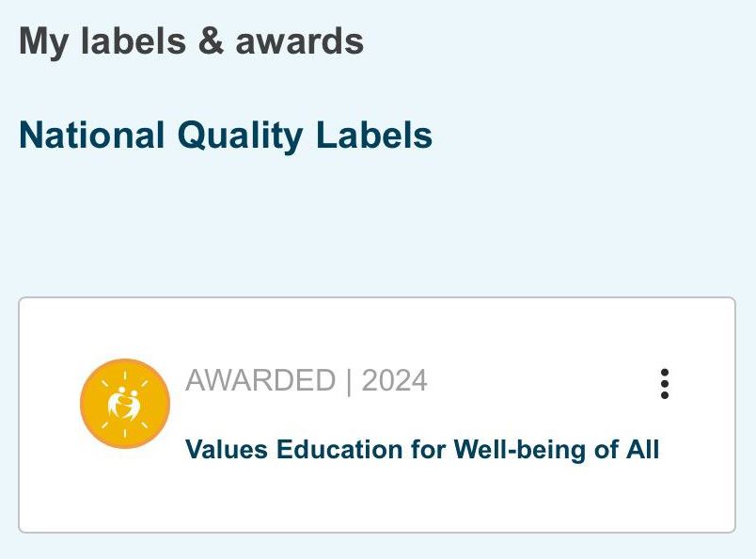Image resolution: width=756 pixels, height=559 pixels.
Task: Open the three-dot options menu
Action: click(665, 384)
